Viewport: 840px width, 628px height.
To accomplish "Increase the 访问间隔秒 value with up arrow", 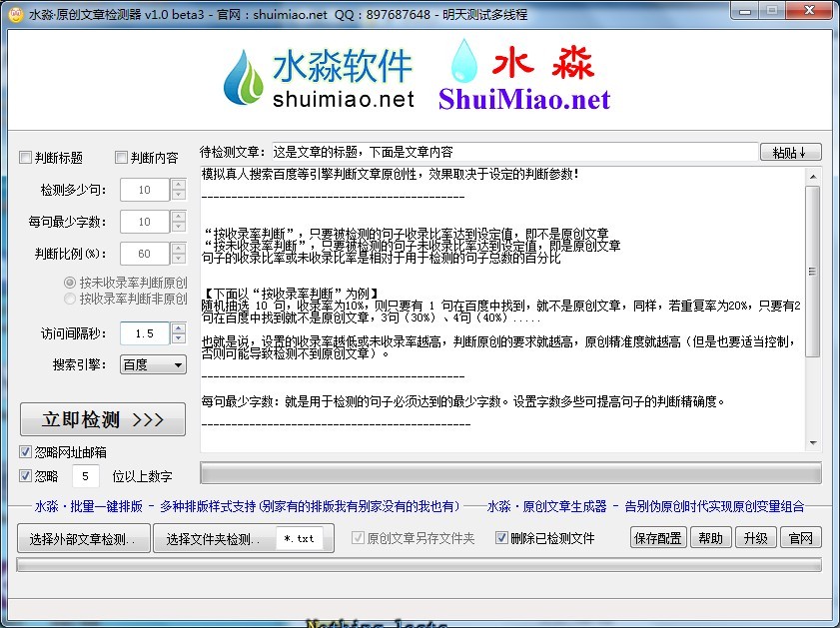I will tap(178, 327).
